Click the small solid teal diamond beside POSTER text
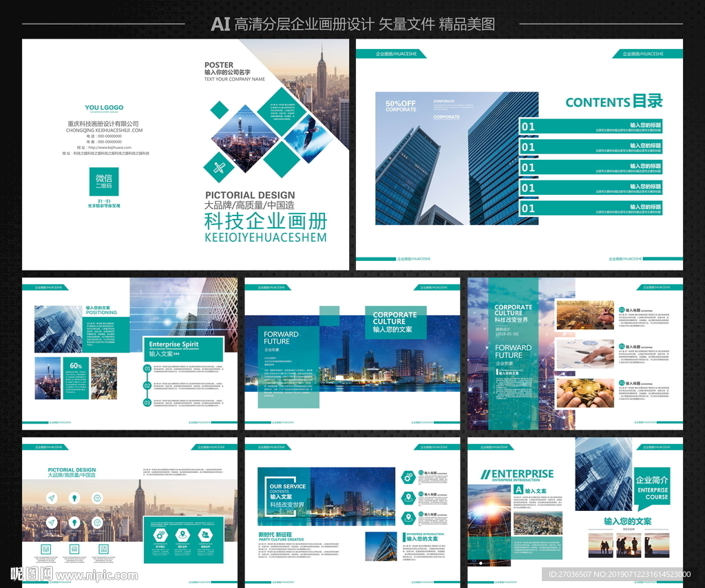Image resolution: width=705 pixels, height=588 pixels. (220, 109)
